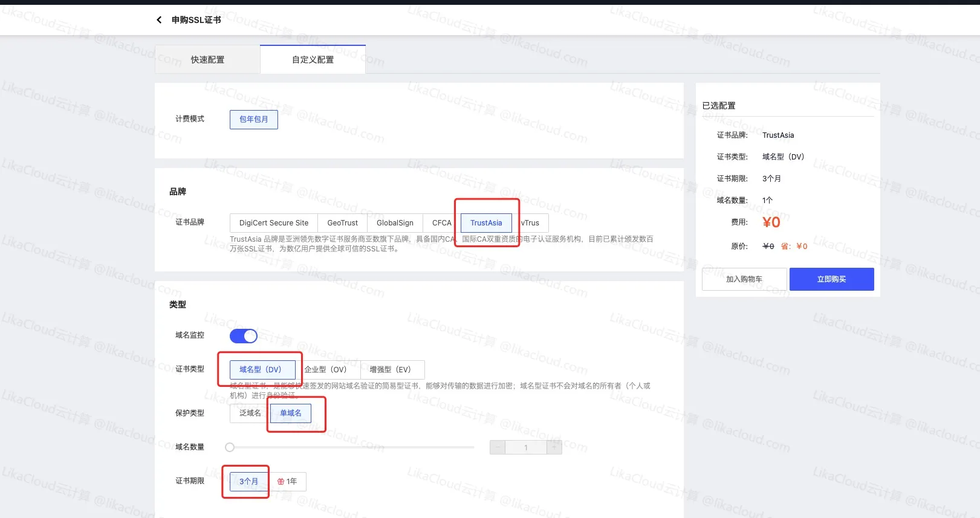Select 企业型 (OV) certificate type
Viewport: 980px width, 518px height.
[326, 369]
